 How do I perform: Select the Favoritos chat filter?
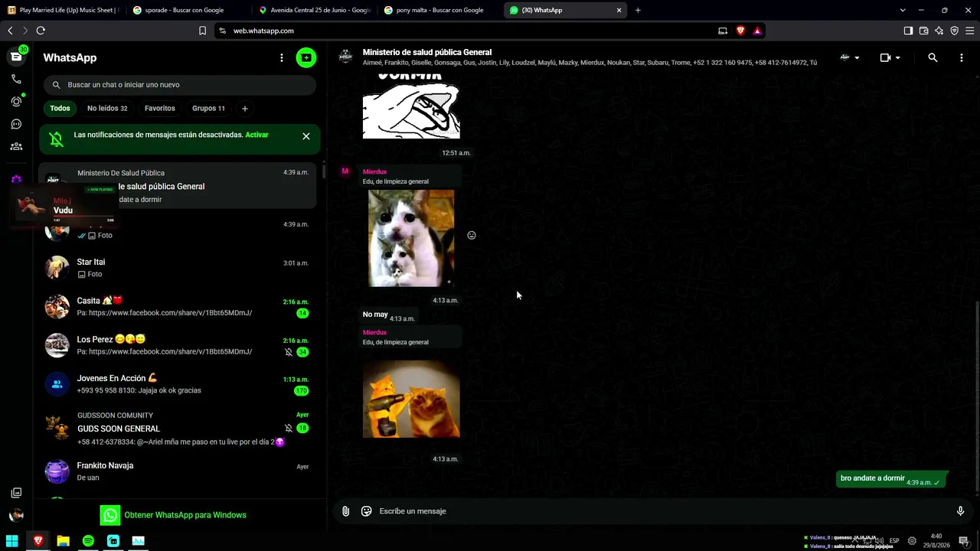[x=160, y=109]
